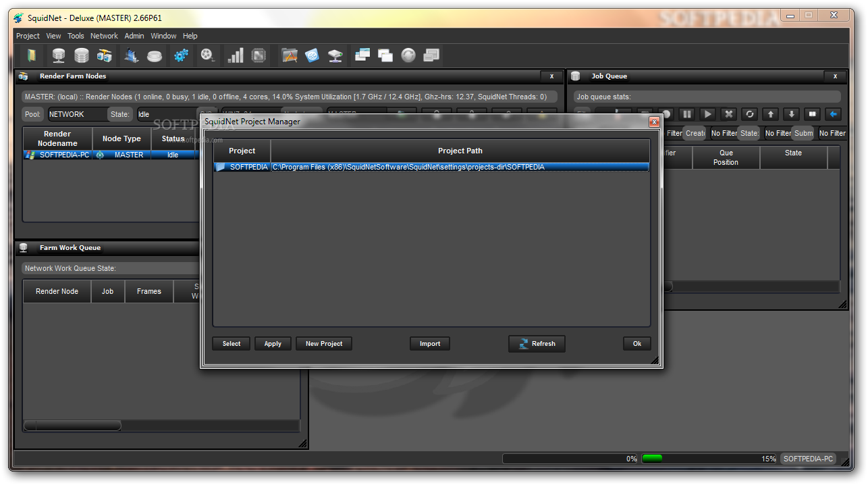868x485 pixels.
Task: Open the Network menu
Action: click(104, 36)
